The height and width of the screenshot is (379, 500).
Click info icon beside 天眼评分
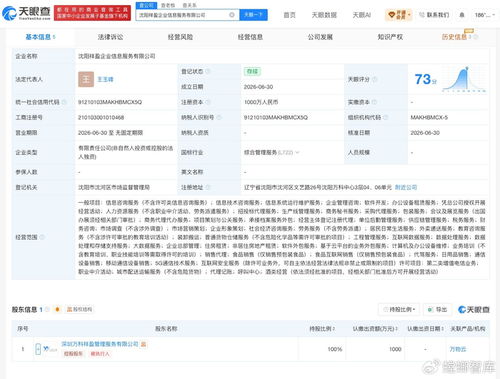(374, 79)
